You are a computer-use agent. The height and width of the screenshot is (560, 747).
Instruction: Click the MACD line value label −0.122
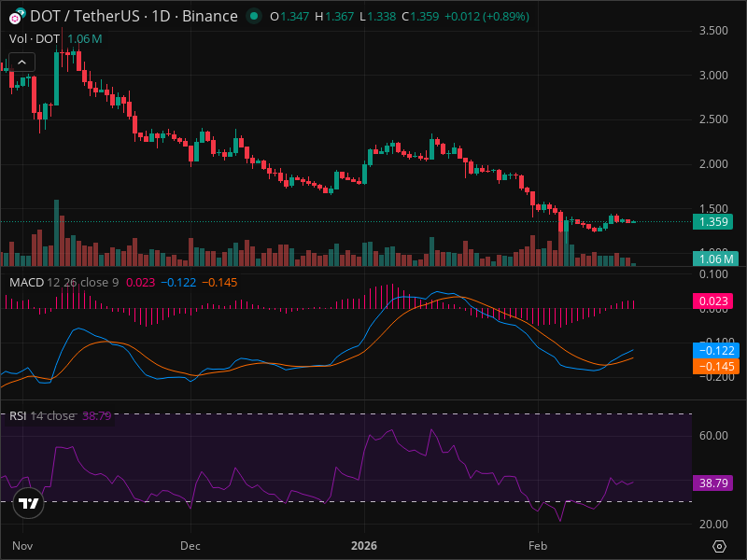click(x=716, y=351)
